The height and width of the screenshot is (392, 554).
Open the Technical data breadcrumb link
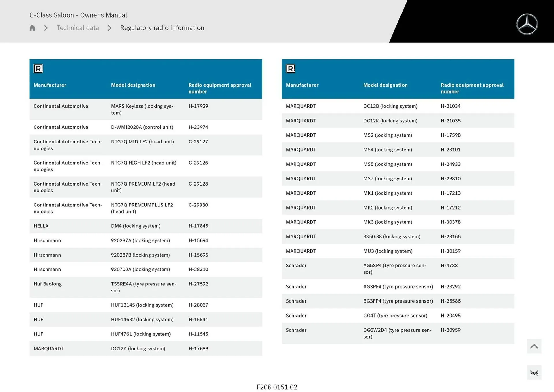(x=78, y=28)
